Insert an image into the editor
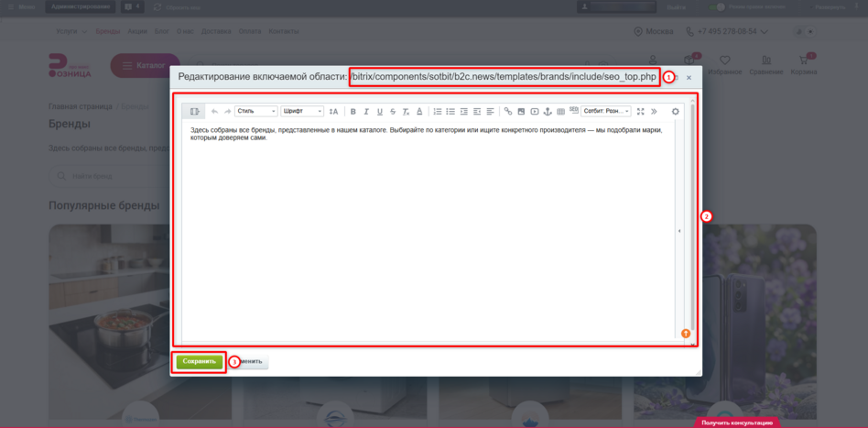868x428 pixels. click(x=522, y=112)
